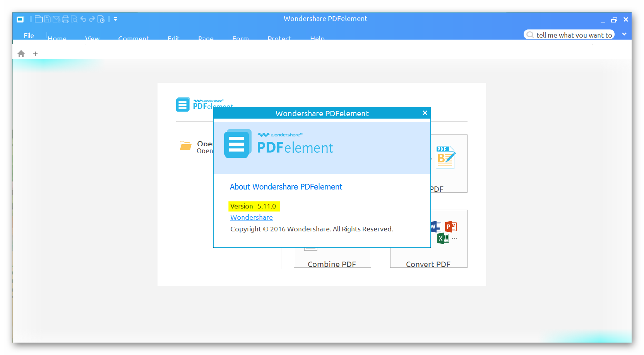Click the Combine PDF card

[x=332, y=257]
